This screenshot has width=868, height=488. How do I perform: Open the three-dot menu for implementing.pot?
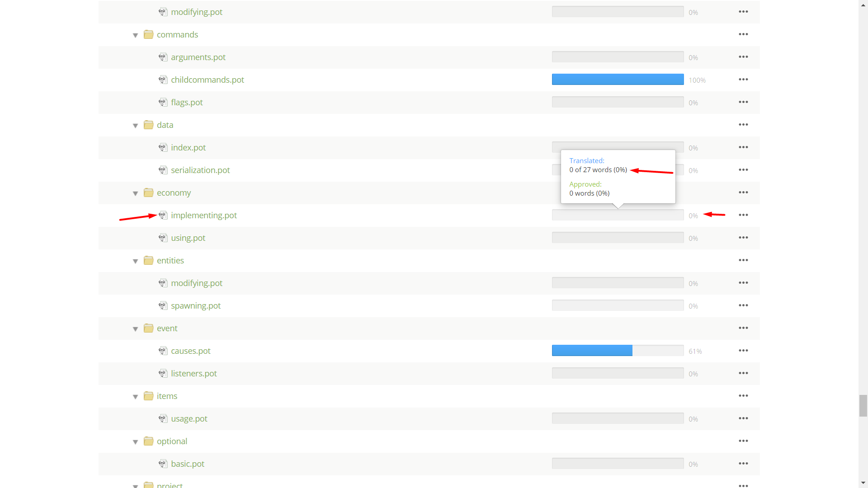point(743,215)
